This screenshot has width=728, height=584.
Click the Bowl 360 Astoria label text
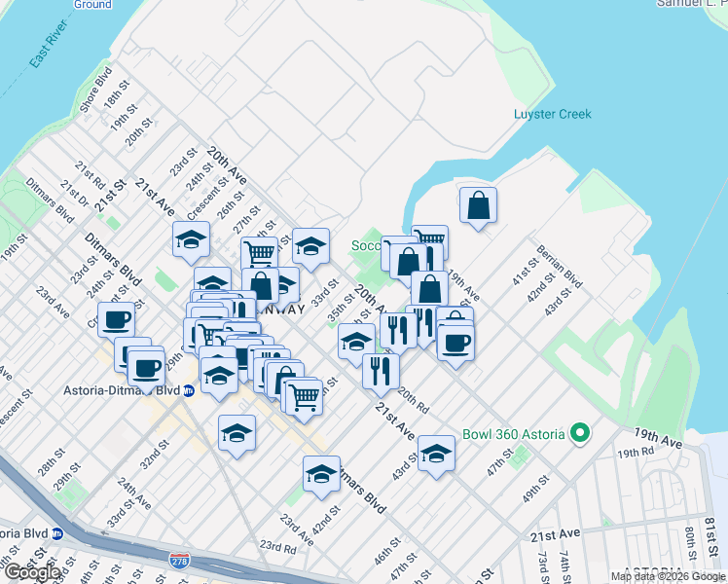pos(514,434)
